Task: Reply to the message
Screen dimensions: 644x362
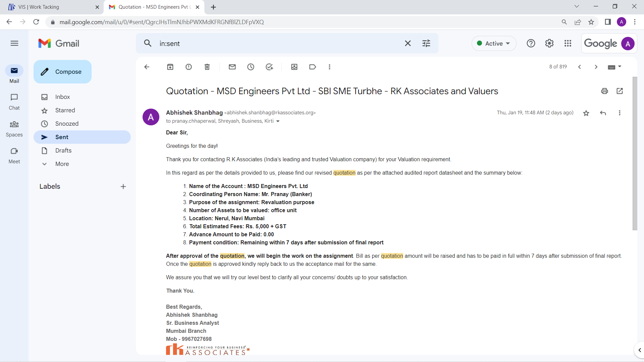Action: 603,113
